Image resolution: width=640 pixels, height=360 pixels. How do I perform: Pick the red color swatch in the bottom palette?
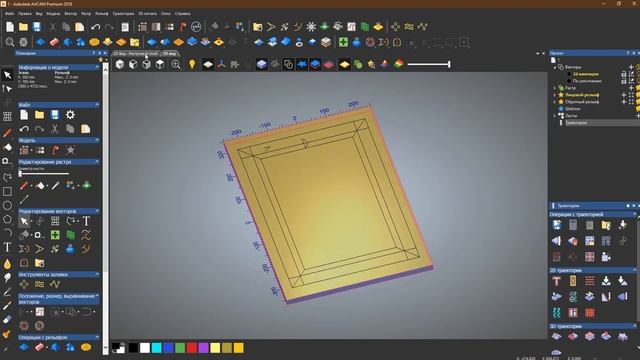(x=191, y=348)
